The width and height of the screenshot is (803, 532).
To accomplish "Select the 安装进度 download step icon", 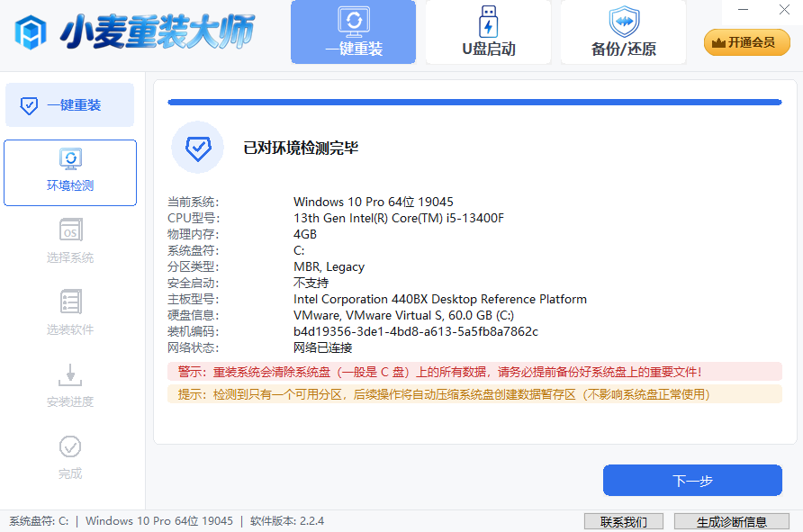I will click(x=71, y=374).
